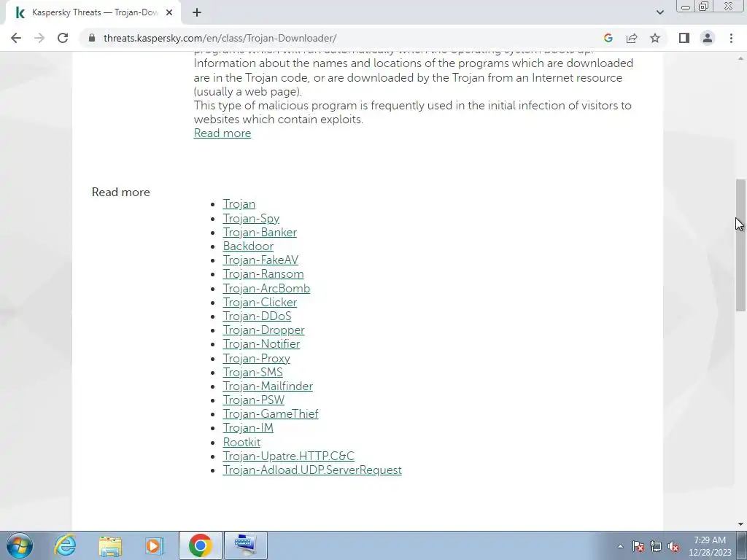Open the Trojan-PSW link
Image resolution: width=747 pixels, height=560 pixels.
[253, 400]
